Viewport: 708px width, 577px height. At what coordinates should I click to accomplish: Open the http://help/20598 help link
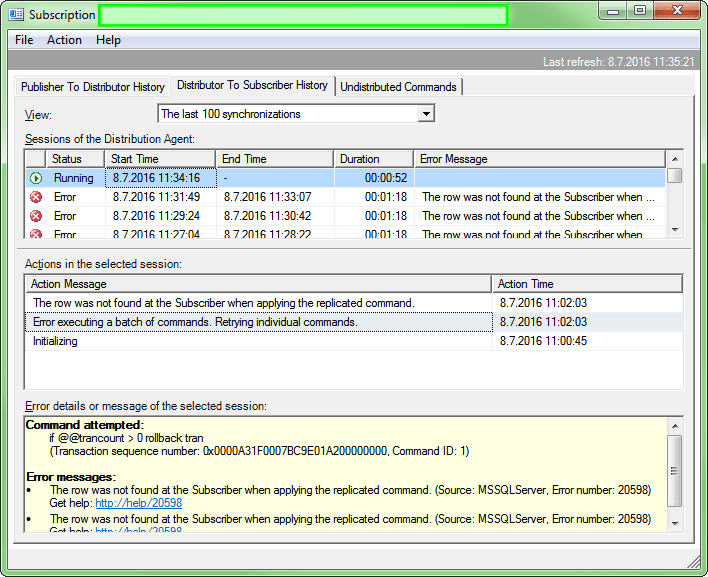tap(139, 503)
